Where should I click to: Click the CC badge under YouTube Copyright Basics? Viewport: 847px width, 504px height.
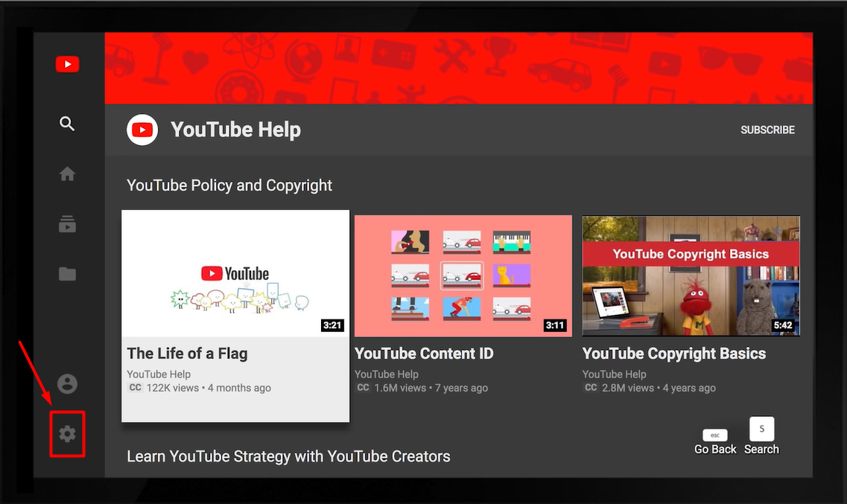point(591,387)
